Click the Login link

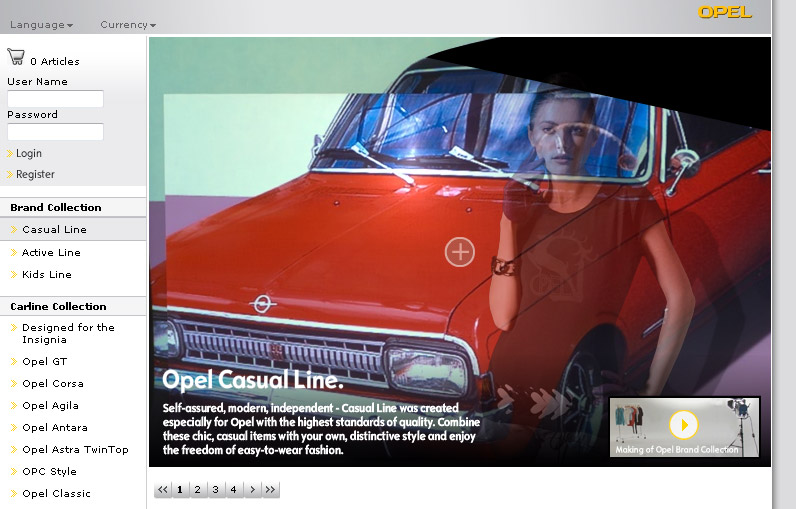point(29,153)
